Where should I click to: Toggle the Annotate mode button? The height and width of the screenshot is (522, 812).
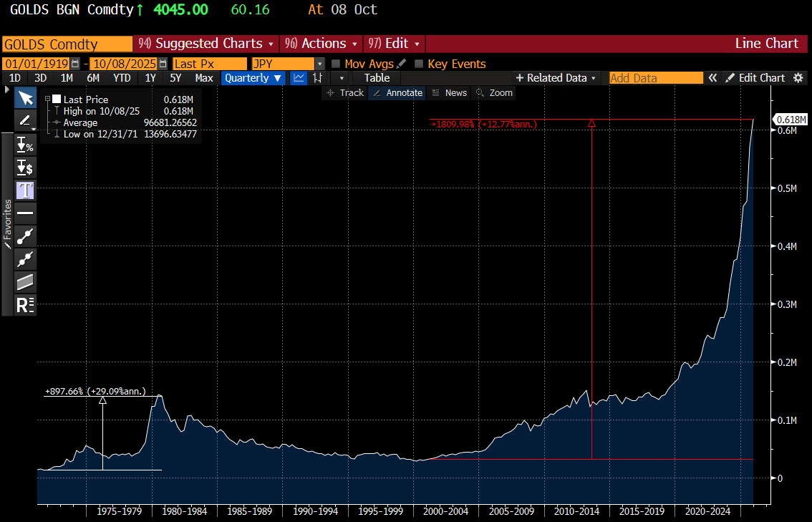tap(397, 92)
